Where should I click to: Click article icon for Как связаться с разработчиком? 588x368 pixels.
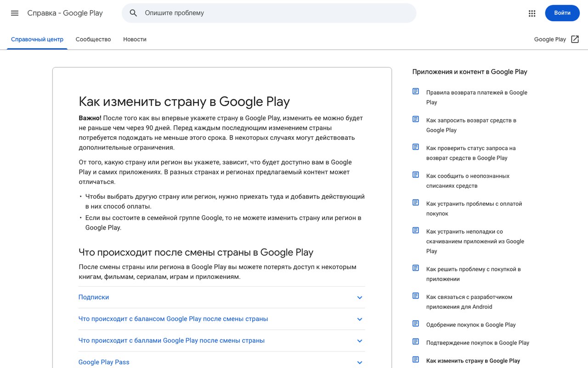pyautogui.click(x=416, y=296)
